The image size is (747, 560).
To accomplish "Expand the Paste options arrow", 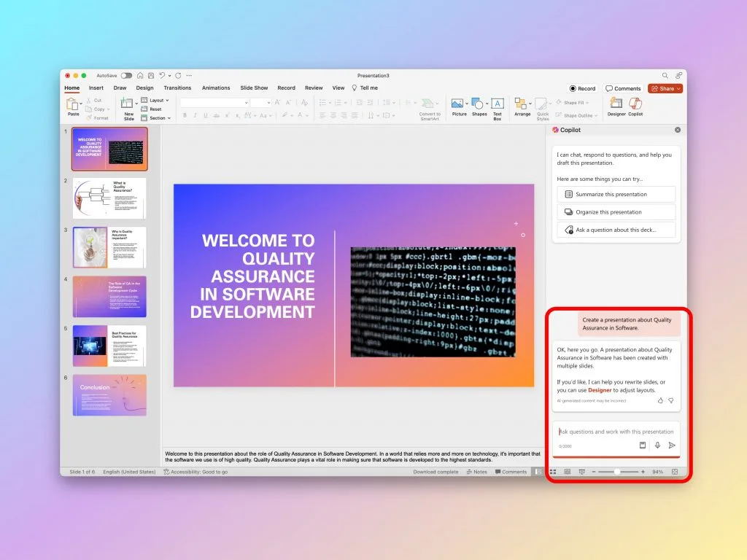I will [81, 104].
